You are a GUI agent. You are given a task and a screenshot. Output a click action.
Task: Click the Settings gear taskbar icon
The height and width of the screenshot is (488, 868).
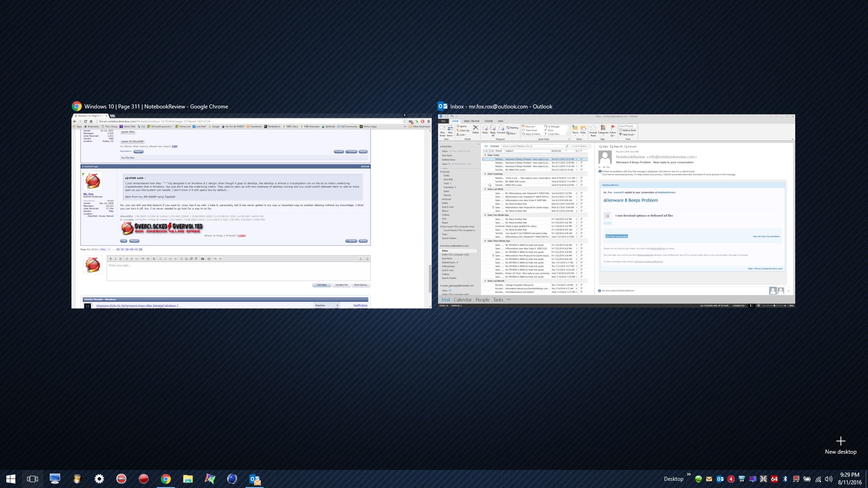pos(99,479)
